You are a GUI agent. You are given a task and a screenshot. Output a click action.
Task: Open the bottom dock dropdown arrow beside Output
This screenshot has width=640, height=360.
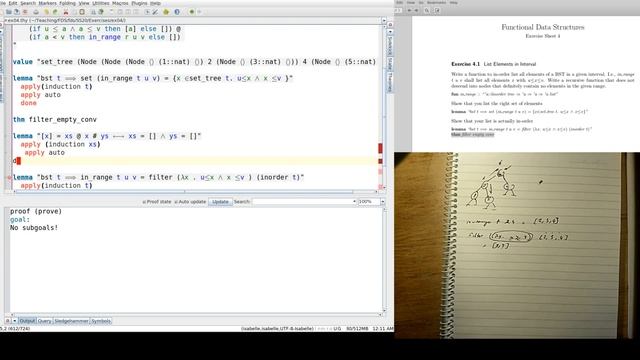click(14, 321)
